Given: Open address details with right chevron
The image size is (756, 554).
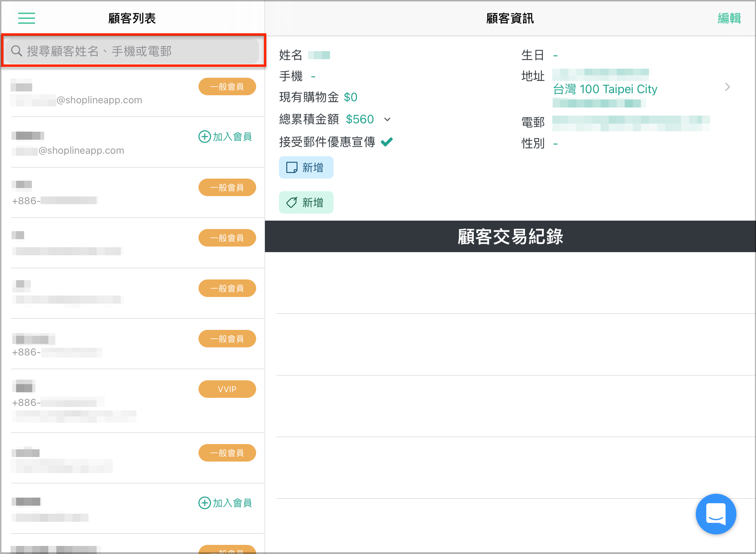Looking at the screenshot, I should pos(727,87).
